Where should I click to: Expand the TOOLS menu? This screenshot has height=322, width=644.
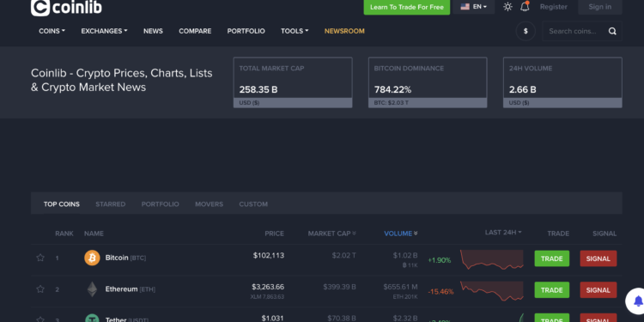point(295,31)
